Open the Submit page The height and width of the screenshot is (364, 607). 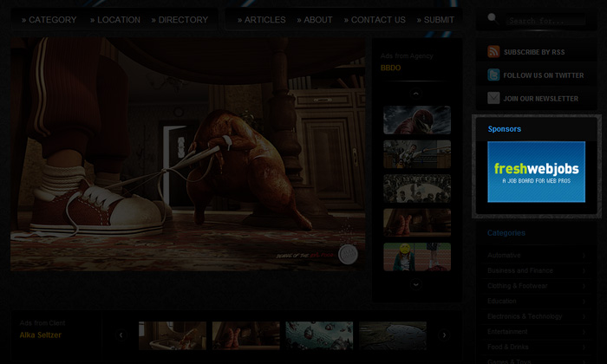click(x=435, y=20)
